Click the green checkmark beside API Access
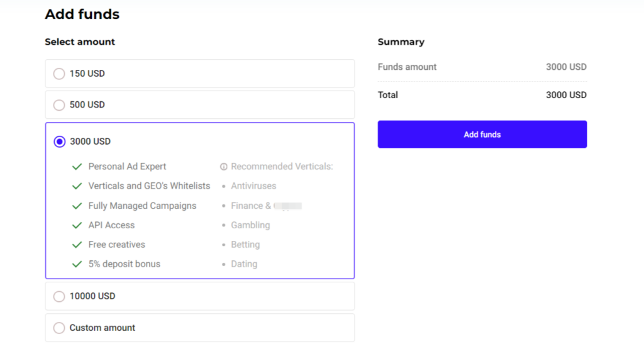 click(77, 225)
